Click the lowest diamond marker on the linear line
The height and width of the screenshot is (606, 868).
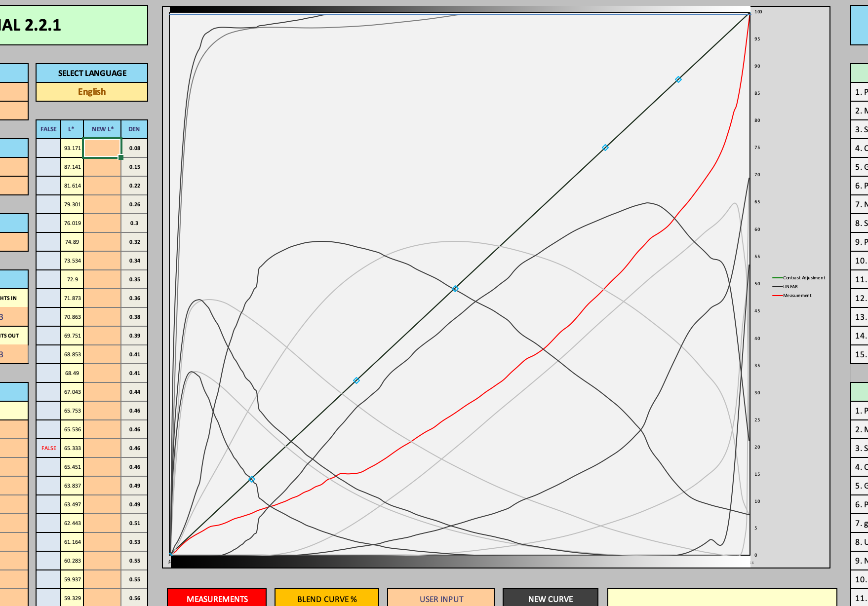[252, 479]
